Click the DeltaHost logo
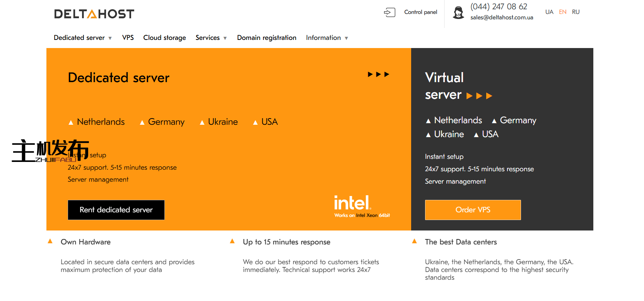Screen dimensions: 644x301 [94, 14]
